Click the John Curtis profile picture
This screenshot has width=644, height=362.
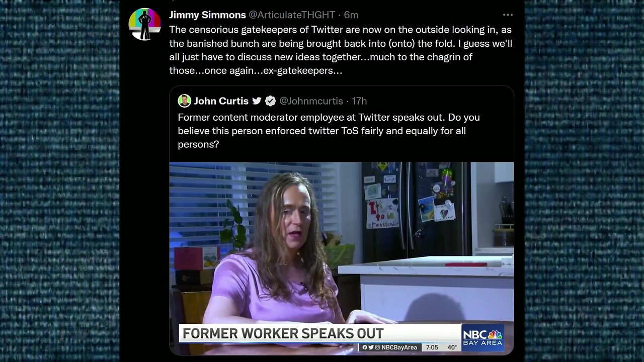pyautogui.click(x=184, y=101)
